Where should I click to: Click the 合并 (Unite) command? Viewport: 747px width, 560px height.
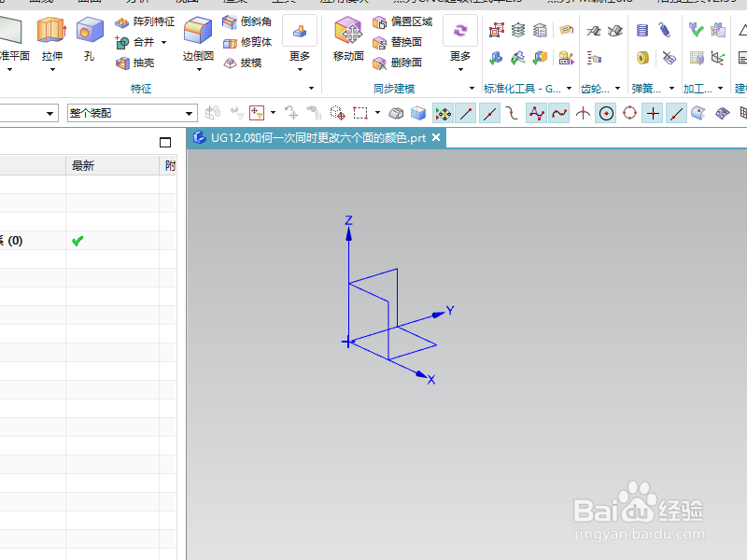[x=135, y=42]
